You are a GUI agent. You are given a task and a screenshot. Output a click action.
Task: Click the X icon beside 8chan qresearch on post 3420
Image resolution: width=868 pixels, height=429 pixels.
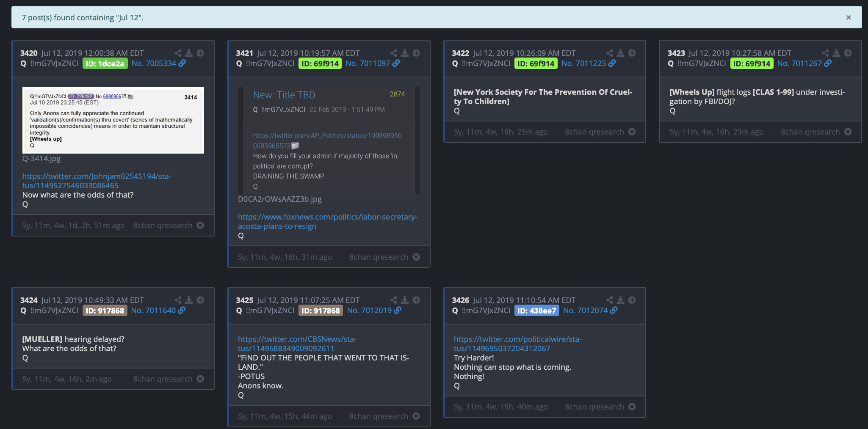point(200,225)
